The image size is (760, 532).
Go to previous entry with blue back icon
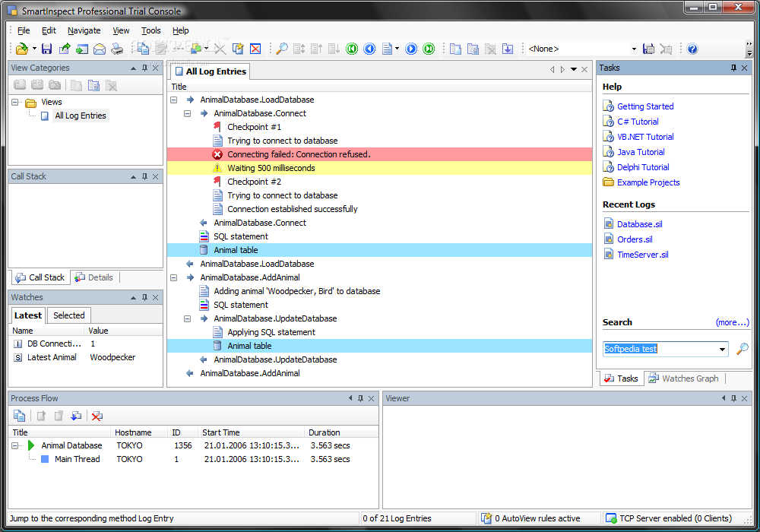click(x=369, y=49)
